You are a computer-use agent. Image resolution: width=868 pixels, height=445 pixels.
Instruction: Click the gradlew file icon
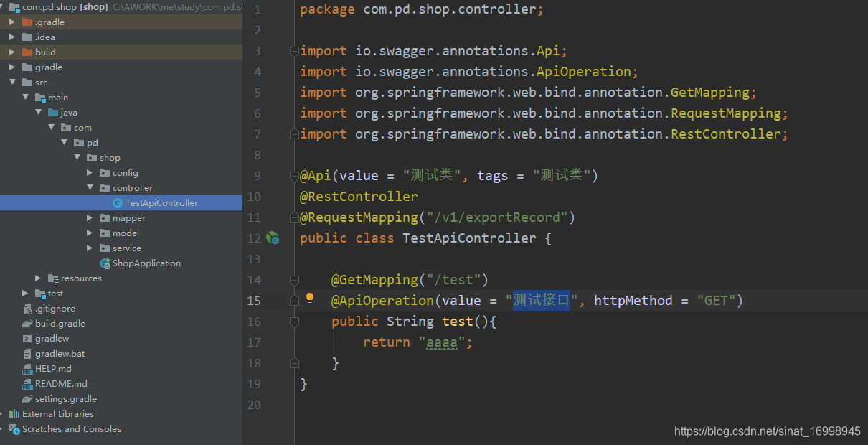point(27,339)
